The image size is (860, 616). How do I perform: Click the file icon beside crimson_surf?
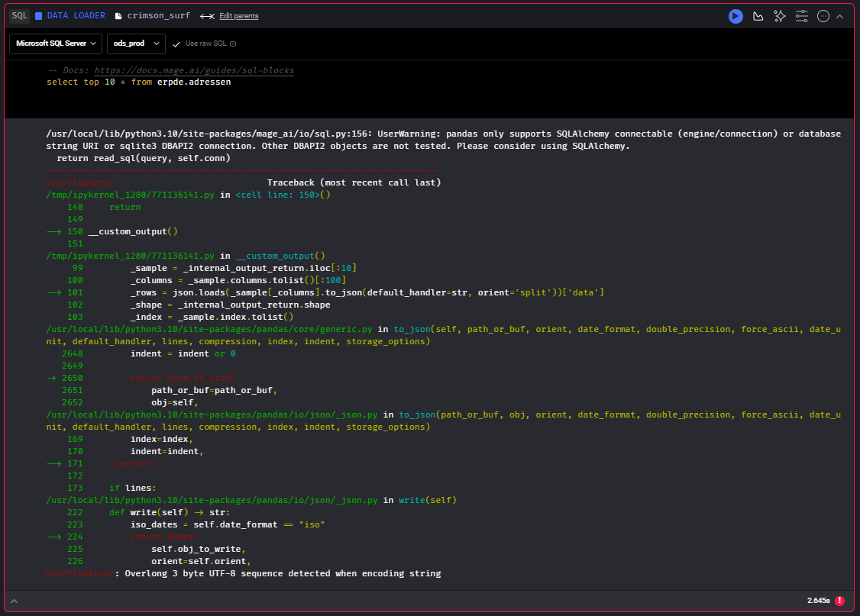click(x=118, y=15)
